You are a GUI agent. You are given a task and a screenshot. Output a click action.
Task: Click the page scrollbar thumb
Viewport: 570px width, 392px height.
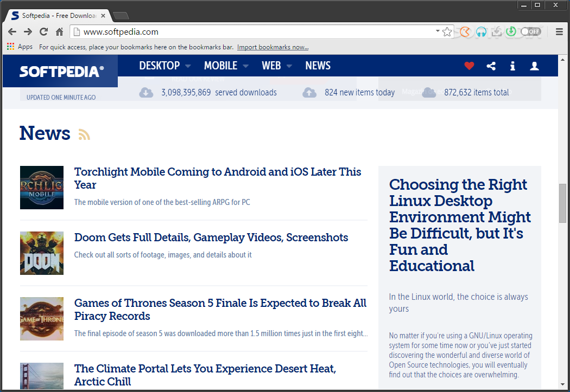563,203
